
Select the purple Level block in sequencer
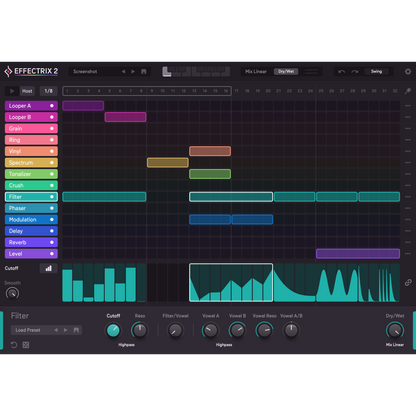tap(358, 254)
